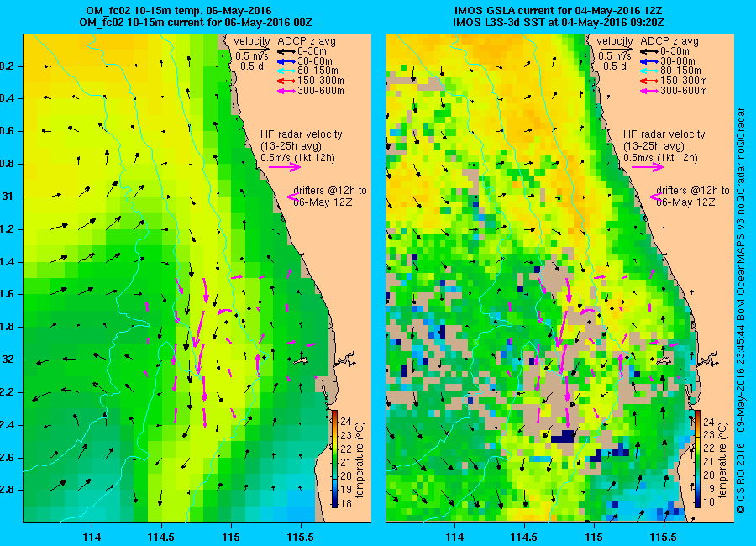
Task: Click the '21' tick on the right color bar
Action: 709,462
